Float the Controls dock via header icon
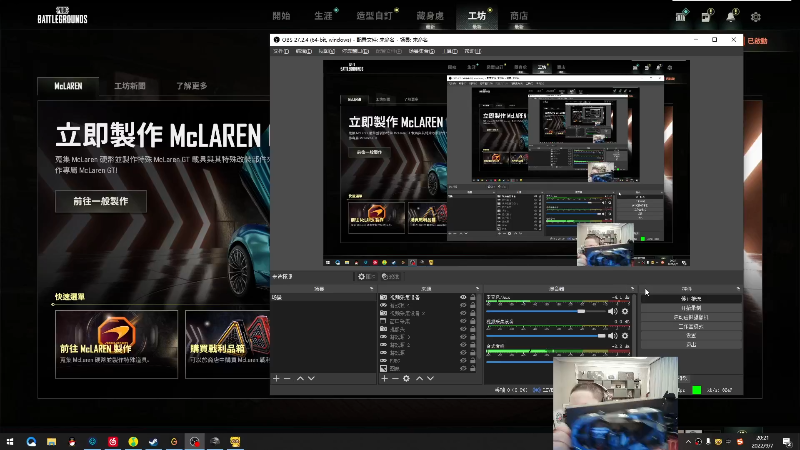Viewport: 800px width, 450px height. pos(738,289)
